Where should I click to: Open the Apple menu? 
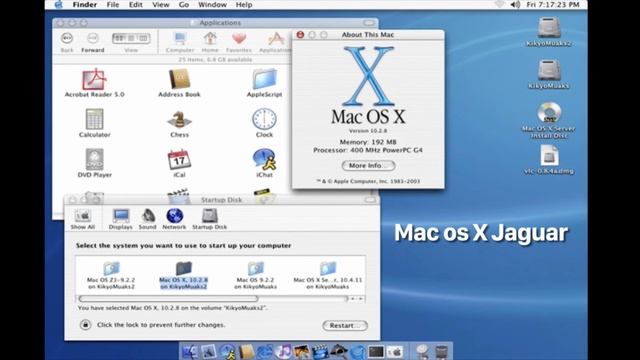point(59,4)
